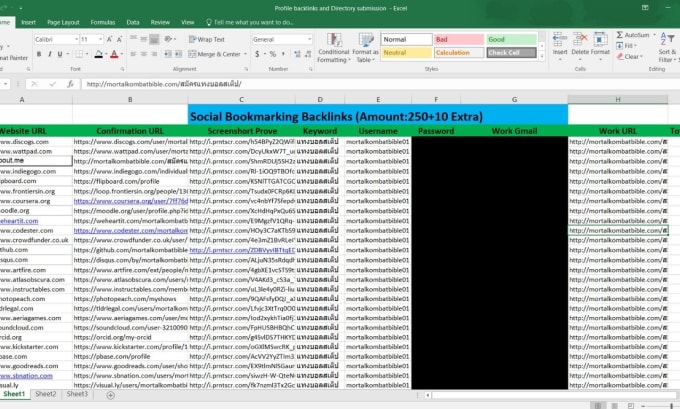Apply the Fill Color bucket icon
This screenshot has height=409, width=680.
pos(98,54)
